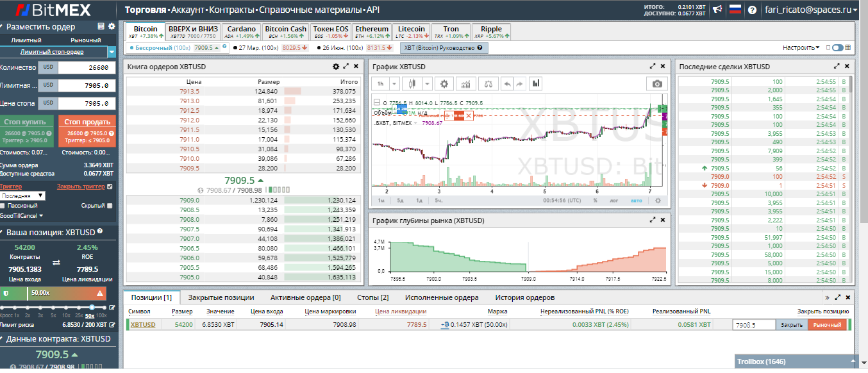This screenshot has height=373, width=868.
Task: Undo last chart action
Action: click(x=506, y=84)
